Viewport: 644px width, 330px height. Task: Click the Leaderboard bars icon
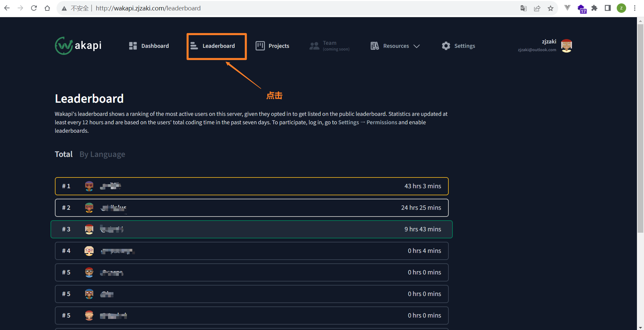pos(194,46)
